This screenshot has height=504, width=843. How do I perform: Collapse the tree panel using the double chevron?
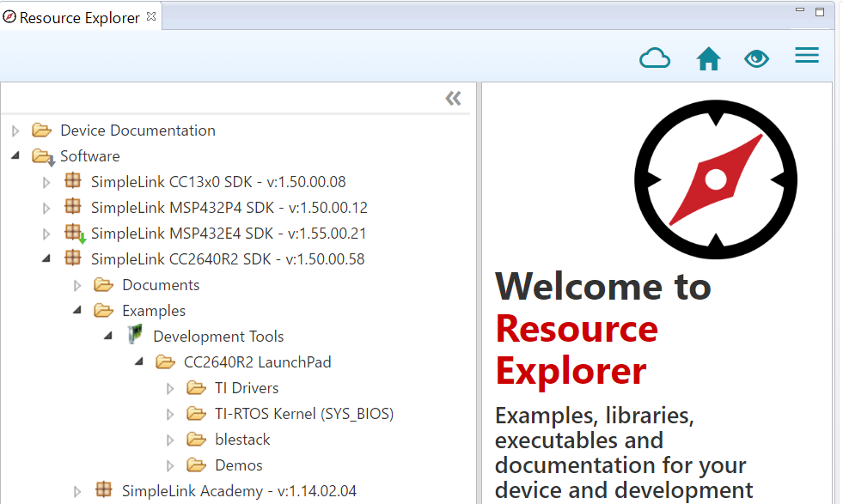pos(453,98)
